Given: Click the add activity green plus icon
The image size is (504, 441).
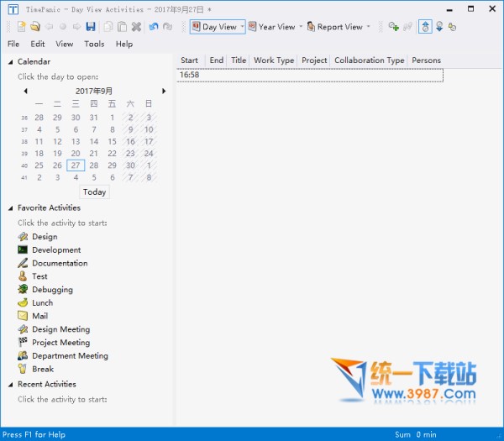Looking at the screenshot, I should [393, 27].
